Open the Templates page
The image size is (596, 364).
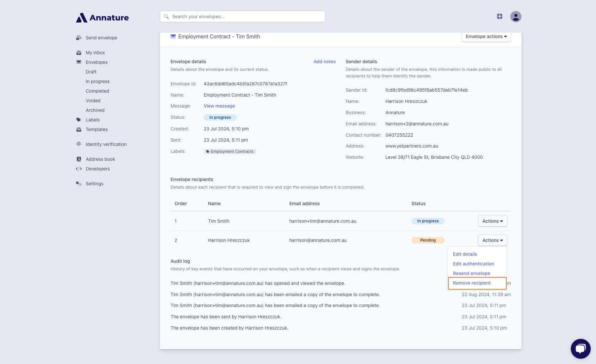[97, 129]
